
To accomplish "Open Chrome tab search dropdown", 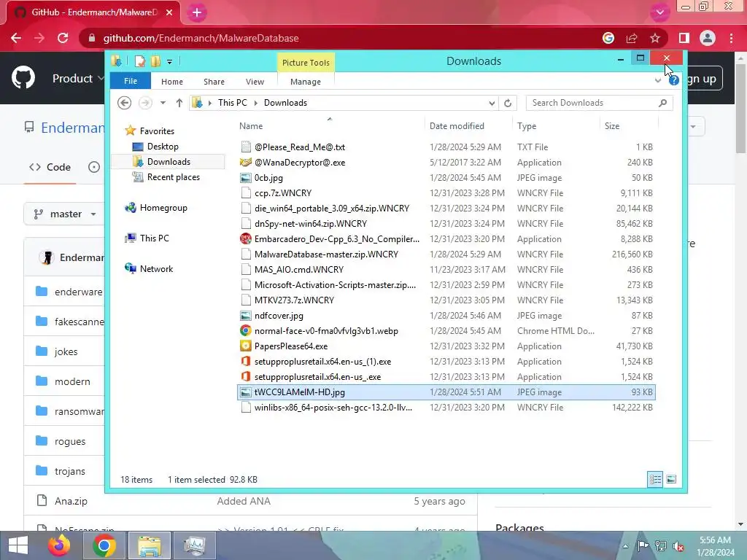I will pyautogui.click(x=659, y=13).
